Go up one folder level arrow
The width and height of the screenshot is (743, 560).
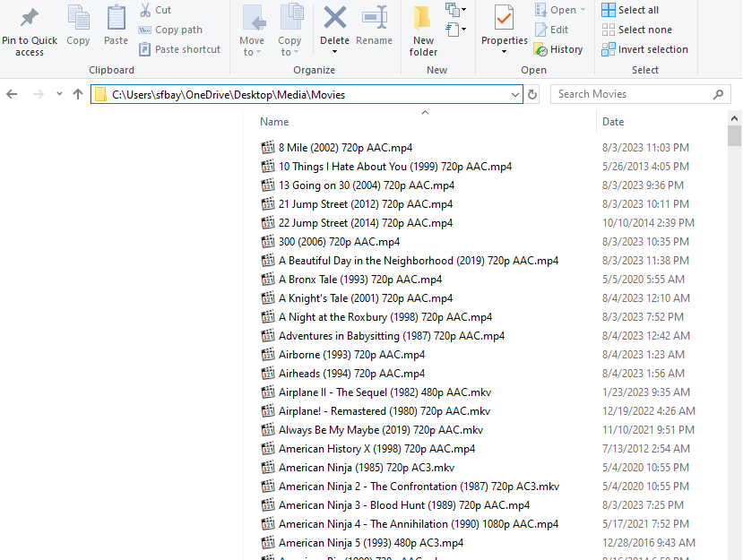point(78,94)
